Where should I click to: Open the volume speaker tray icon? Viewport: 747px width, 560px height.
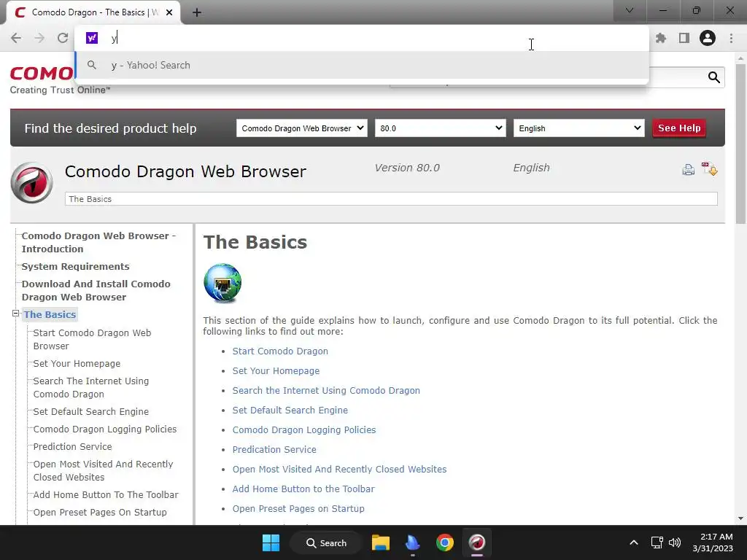click(x=675, y=542)
